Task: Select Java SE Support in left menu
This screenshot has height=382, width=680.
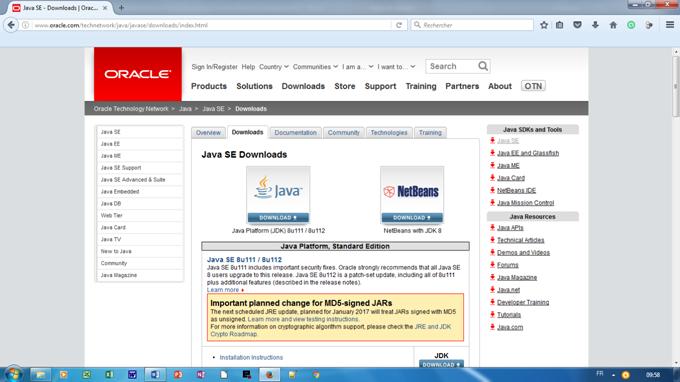Action: 121,168
